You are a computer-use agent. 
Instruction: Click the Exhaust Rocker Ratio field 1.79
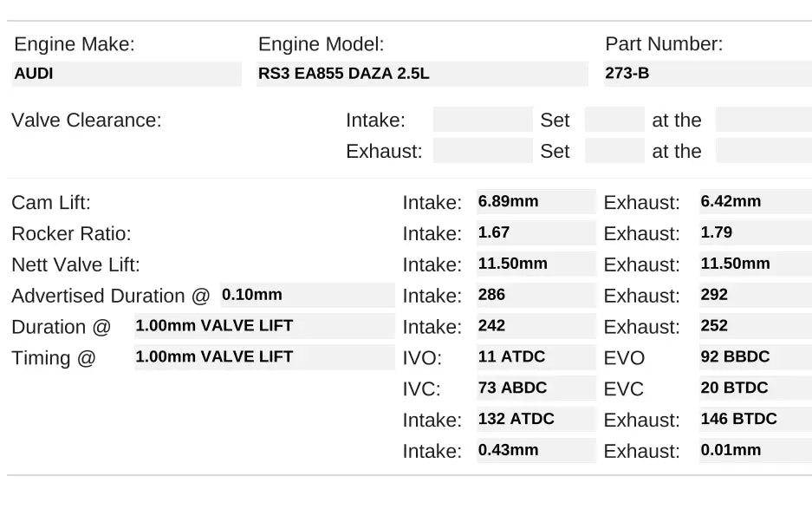click(x=755, y=233)
